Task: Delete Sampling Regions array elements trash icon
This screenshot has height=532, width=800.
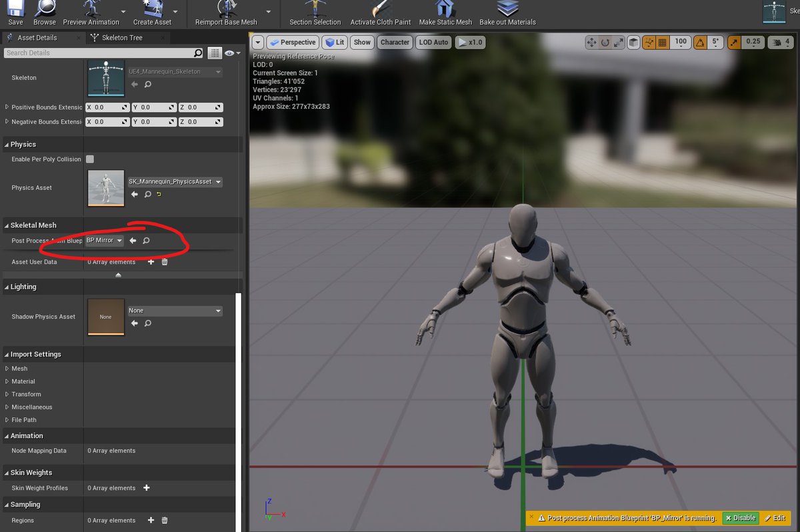Action: pyautogui.click(x=165, y=520)
